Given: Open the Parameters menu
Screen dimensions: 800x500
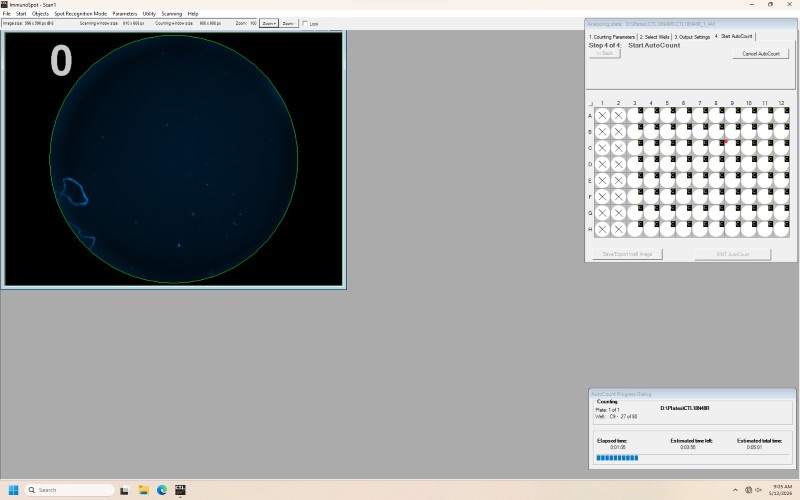Looking at the screenshot, I should coord(124,14).
